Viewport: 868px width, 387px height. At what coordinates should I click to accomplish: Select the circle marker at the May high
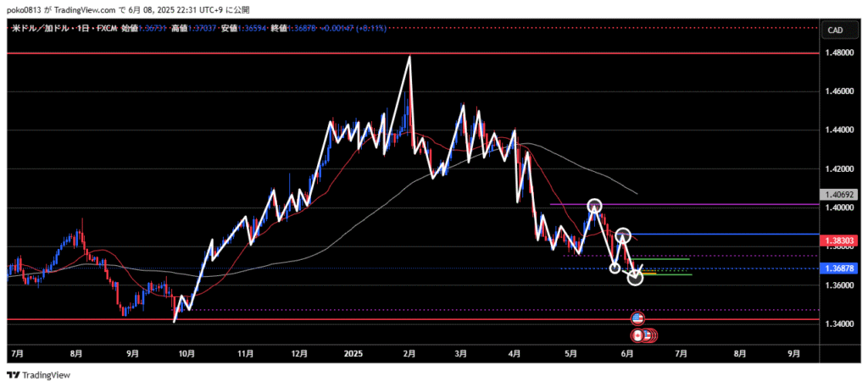(x=594, y=206)
